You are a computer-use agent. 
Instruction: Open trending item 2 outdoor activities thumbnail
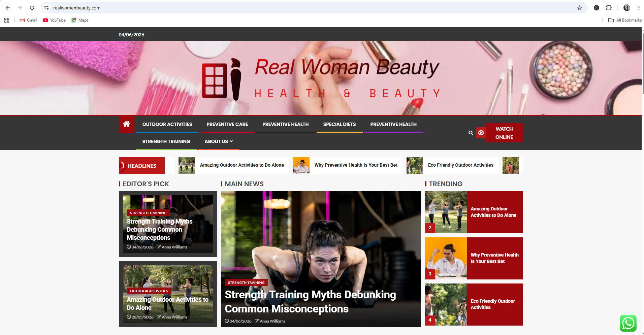click(x=446, y=212)
